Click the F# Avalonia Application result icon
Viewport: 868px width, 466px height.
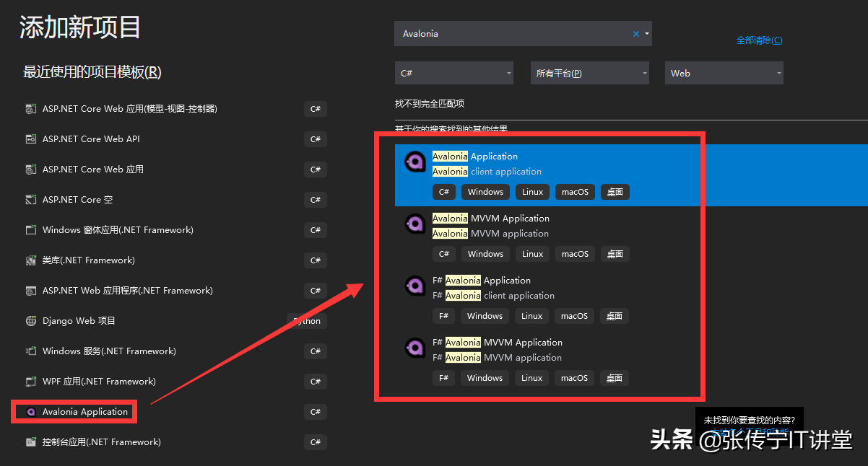[x=415, y=286]
